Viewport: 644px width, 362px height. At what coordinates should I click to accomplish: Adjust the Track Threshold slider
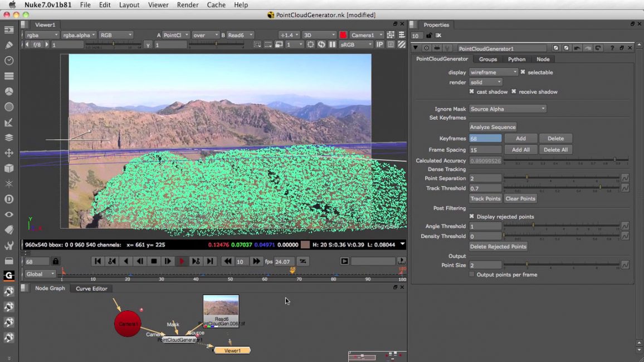(562, 188)
